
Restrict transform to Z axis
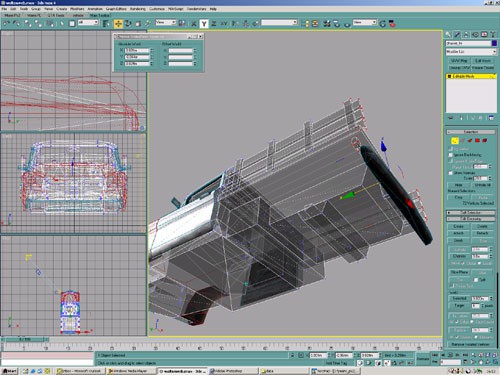point(214,24)
